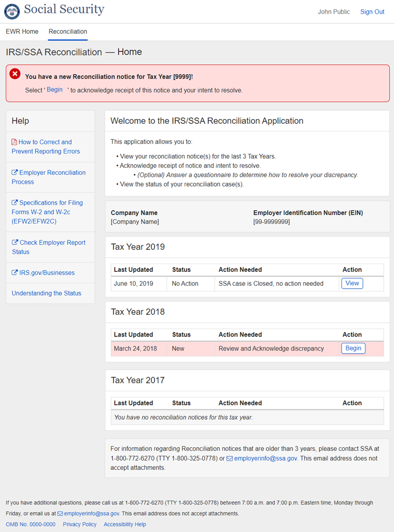Click the red error icon in alert

15,74
